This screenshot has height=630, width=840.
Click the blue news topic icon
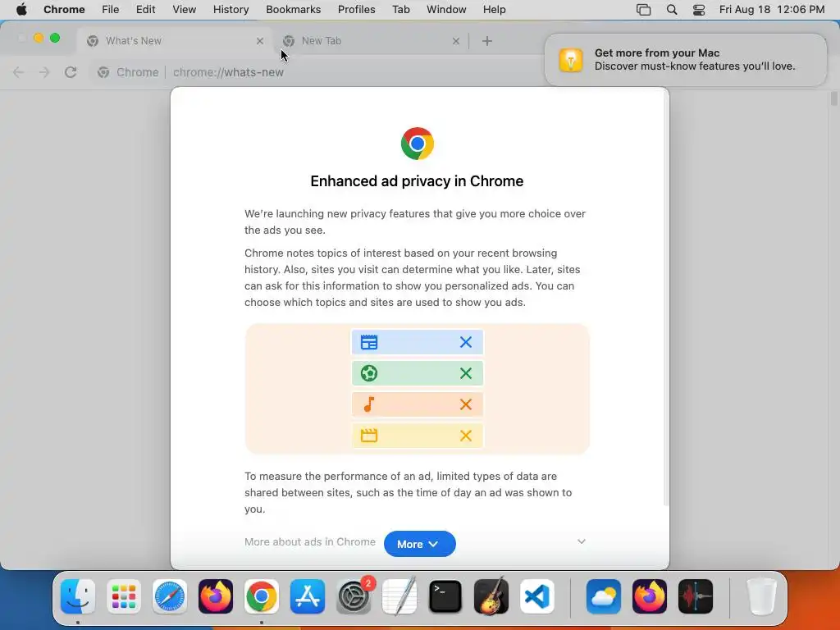tap(369, 342)
